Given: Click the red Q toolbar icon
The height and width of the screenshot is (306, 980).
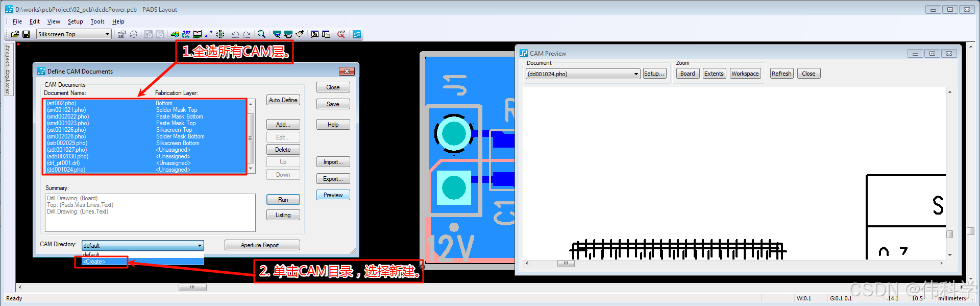Looking at the screenshot, I should [341, 34].
